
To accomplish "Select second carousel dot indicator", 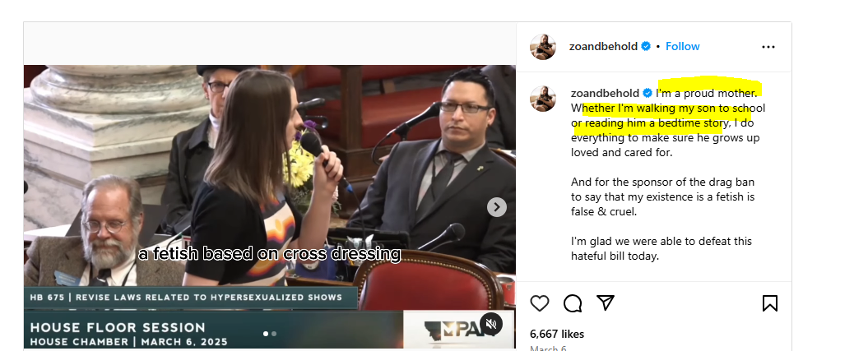I will (x=274, y=334).
